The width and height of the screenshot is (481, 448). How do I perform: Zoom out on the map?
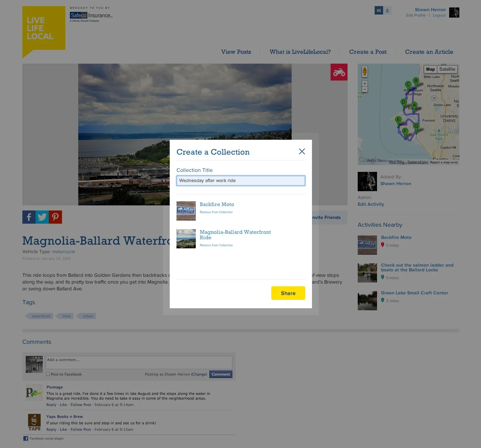pos(365,89)
